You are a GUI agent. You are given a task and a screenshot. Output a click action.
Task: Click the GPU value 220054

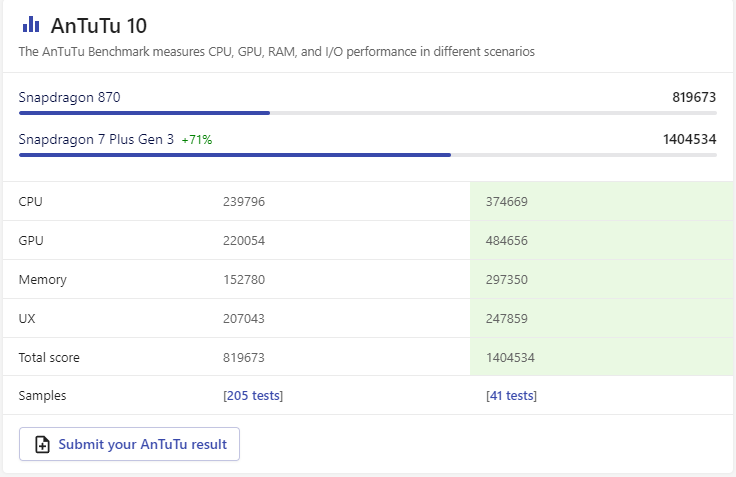pos(244,241)
